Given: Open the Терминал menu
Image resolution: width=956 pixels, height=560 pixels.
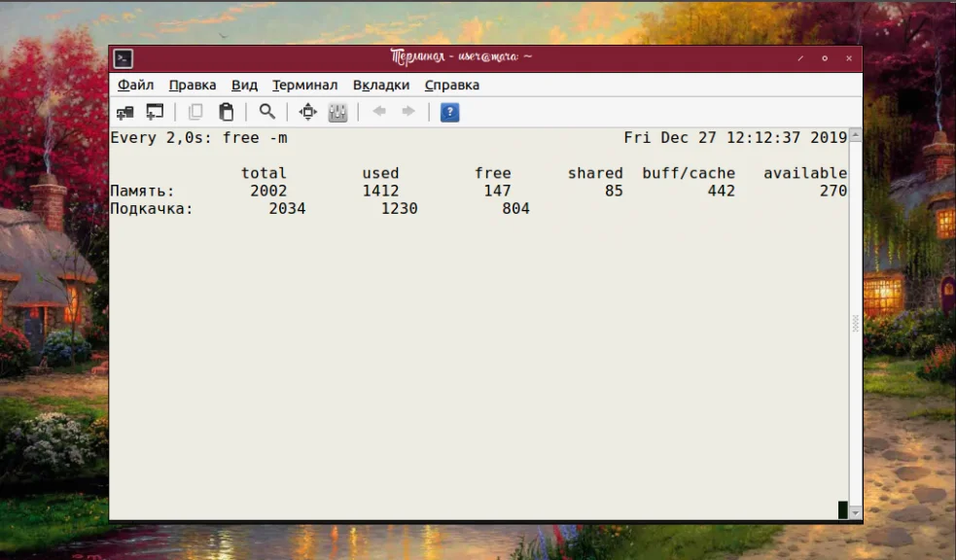Looking at the screenshot, I should click(304, 85).
